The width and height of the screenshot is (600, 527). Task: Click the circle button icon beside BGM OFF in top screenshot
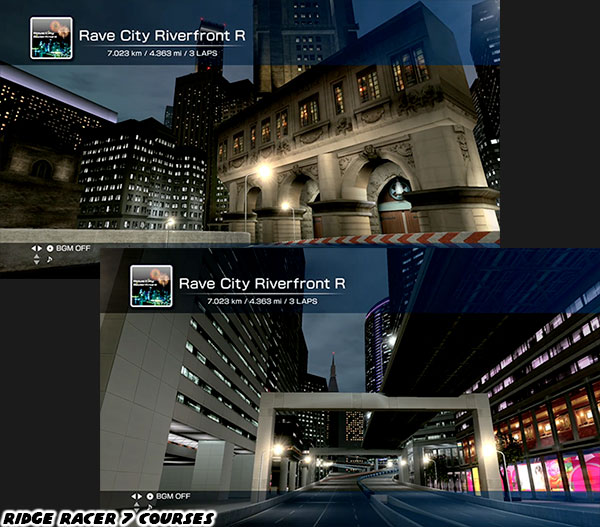click(x=50, y=248)
